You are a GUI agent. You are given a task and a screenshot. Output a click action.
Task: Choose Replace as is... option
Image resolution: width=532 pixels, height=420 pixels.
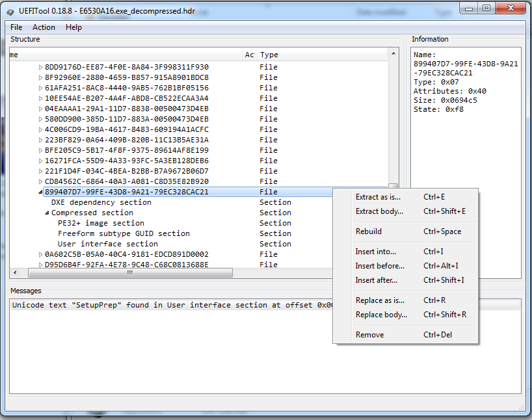(405, 300)
